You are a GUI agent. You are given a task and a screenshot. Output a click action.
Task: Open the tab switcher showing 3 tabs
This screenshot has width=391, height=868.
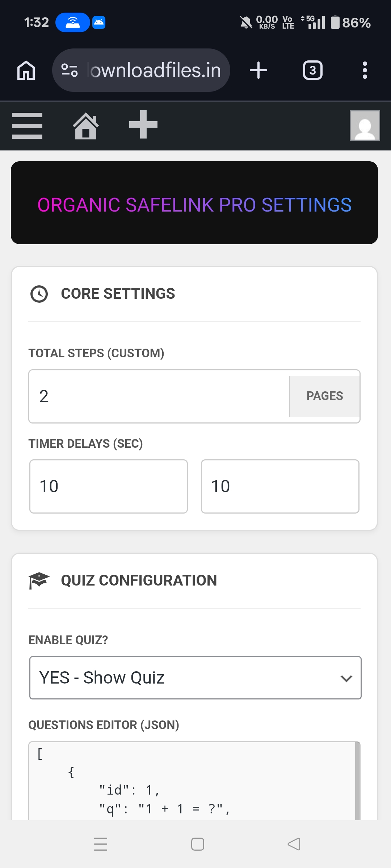(x=312, y=70)
